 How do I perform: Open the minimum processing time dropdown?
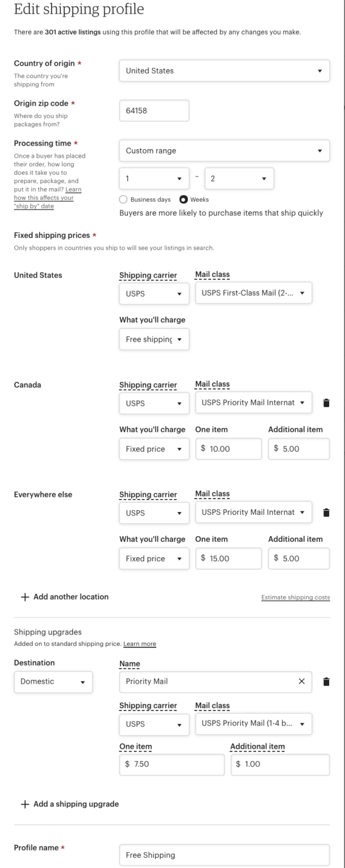154,178
